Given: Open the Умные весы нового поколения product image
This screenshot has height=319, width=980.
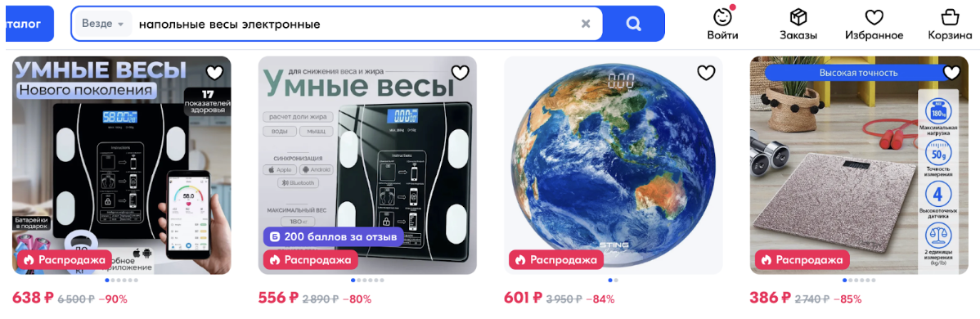Looking at the screenshot, I should tap(122, 165).
